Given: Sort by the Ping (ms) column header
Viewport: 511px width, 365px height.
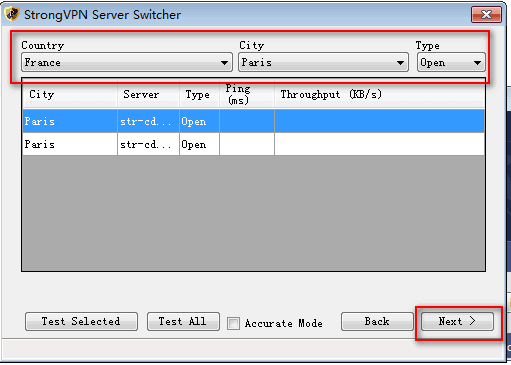Looking at the screenshot, I should (x=247, y=94).
